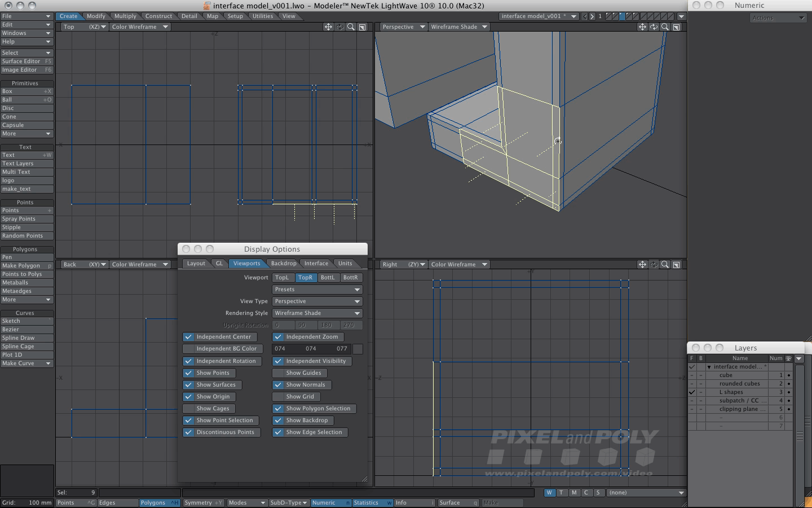Click the pan icon in the Perspective viewport
The image size is (812, 508).
point(642,27)
